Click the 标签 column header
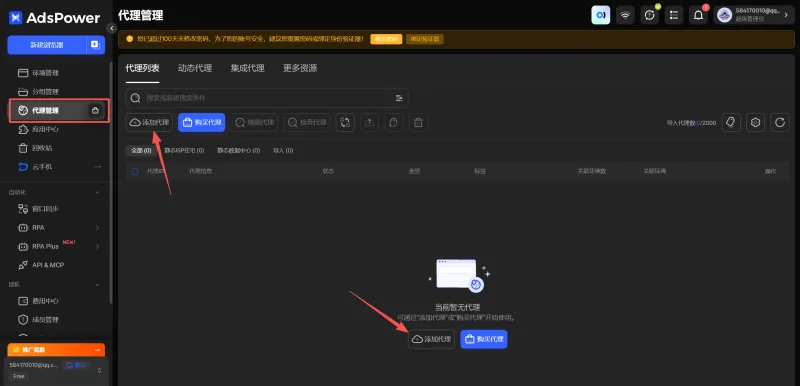 click(x=480, y=171)
